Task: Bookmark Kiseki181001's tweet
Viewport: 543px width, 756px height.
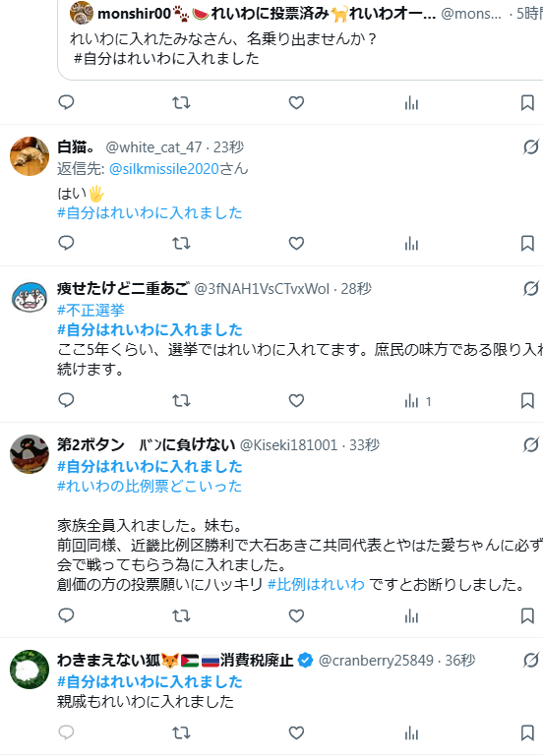Action: point(527,615)
